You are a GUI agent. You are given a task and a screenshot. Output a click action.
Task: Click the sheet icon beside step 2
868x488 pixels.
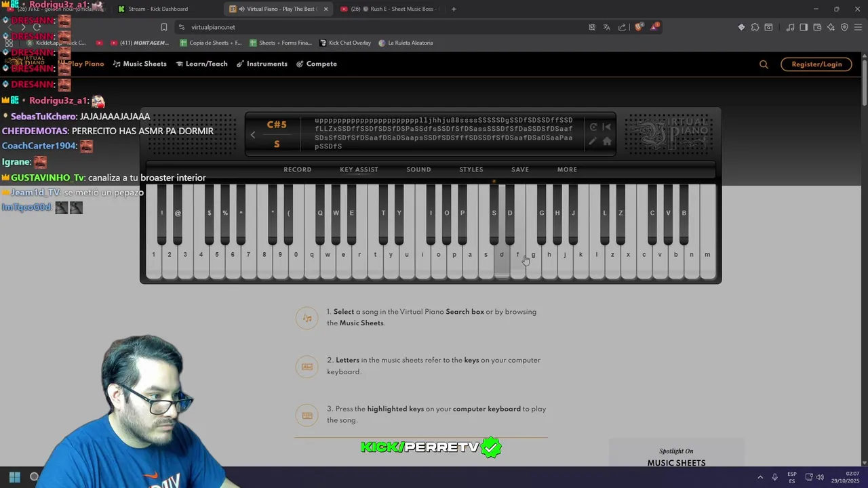coord(307,367)
